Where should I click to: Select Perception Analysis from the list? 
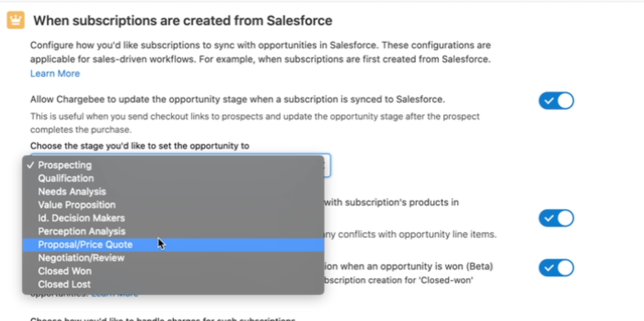(81, 231)
